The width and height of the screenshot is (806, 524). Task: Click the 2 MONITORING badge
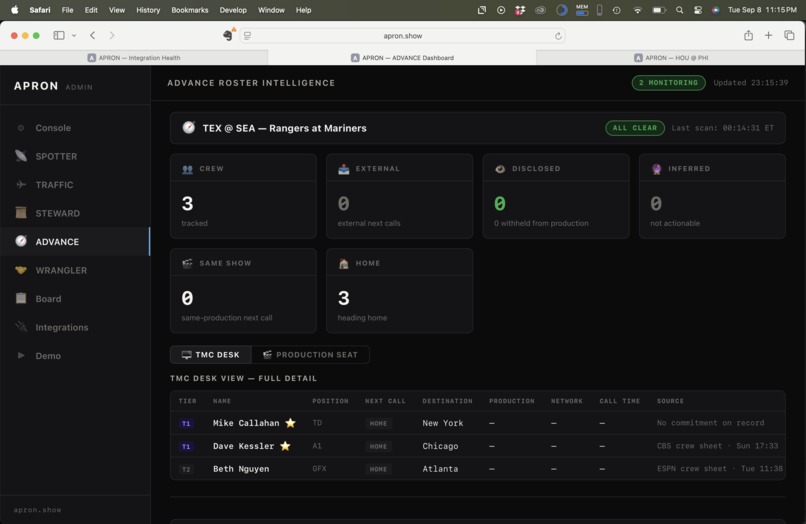(668, 83)
